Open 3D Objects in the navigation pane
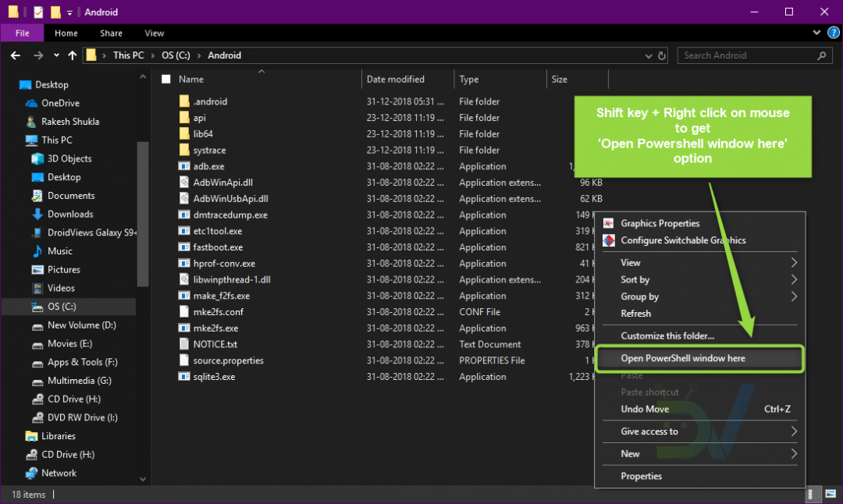The image size is (843, 504). point(69,158)
